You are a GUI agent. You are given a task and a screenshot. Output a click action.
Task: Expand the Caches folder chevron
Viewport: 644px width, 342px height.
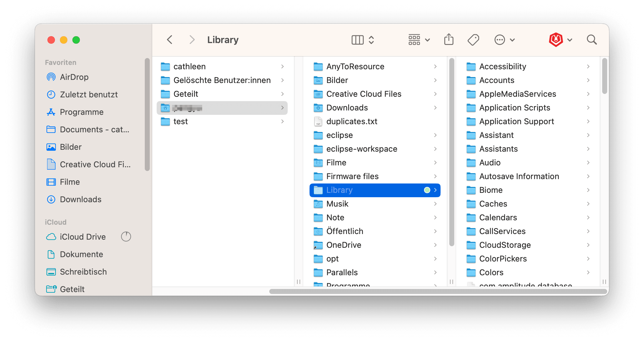pyautogui.click(x=588, y=204)
